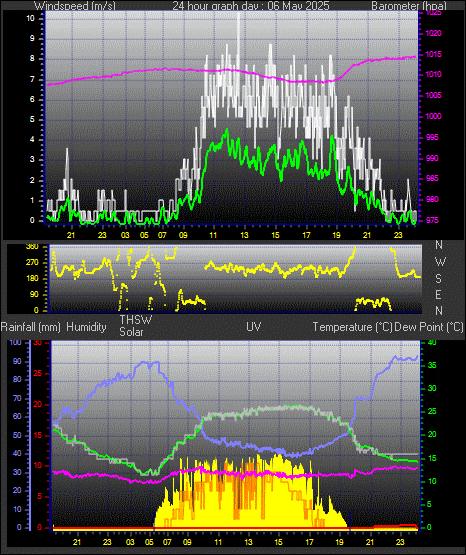The image size is (466, 555).
Task: Click the magenta '1015' barometer axis value
Action: (433, 55)
